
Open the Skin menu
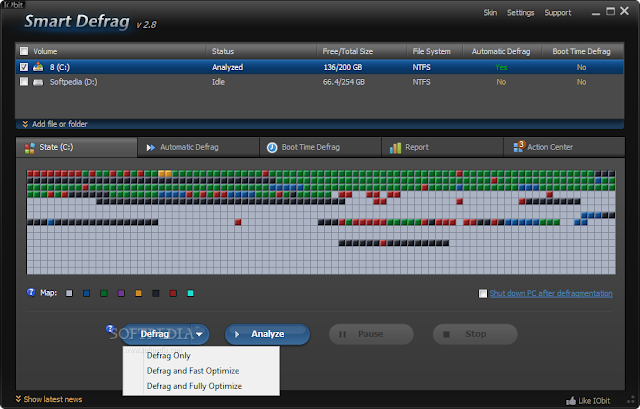490,13
